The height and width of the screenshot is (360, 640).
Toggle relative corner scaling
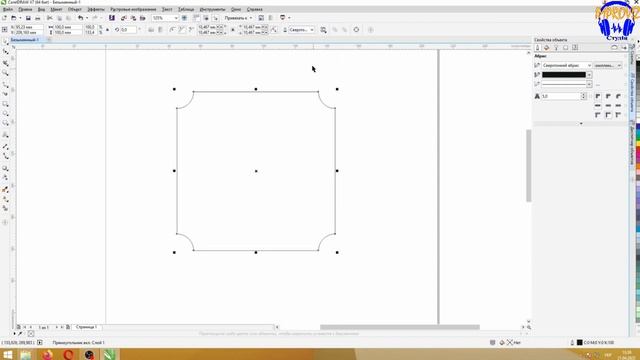click(274, 29)
